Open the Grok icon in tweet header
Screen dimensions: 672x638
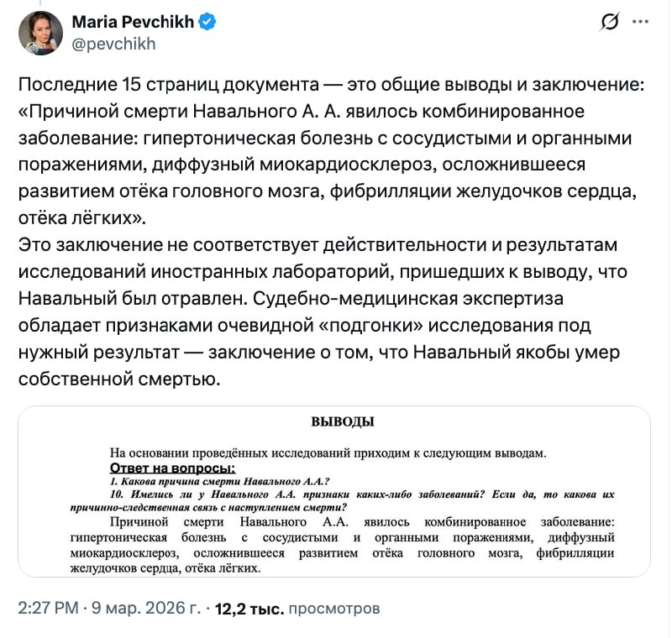click(x=610, y=23)
